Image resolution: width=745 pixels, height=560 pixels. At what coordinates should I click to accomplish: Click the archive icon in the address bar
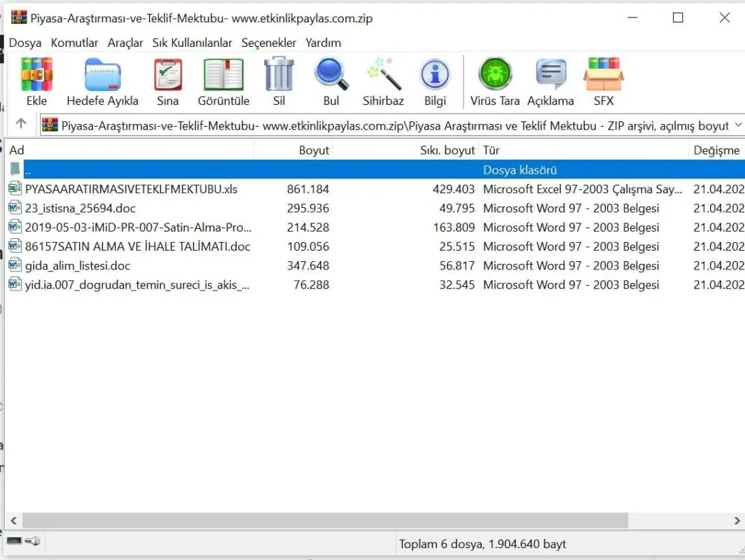click(50, 125)
